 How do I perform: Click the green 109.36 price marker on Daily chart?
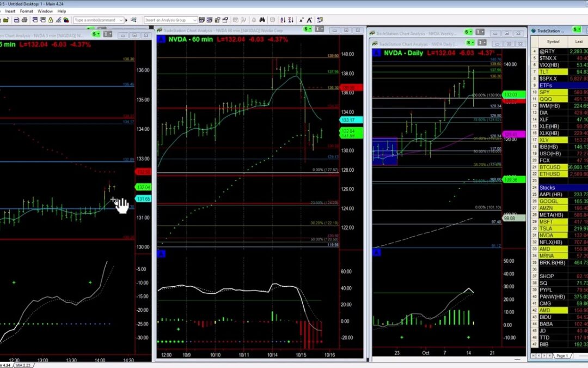pos(514,179)
